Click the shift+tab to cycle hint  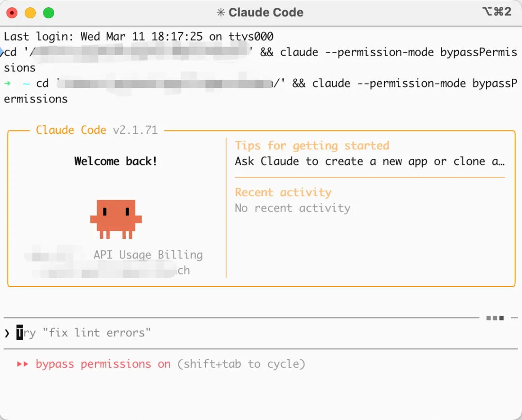(x=241, y=364)
